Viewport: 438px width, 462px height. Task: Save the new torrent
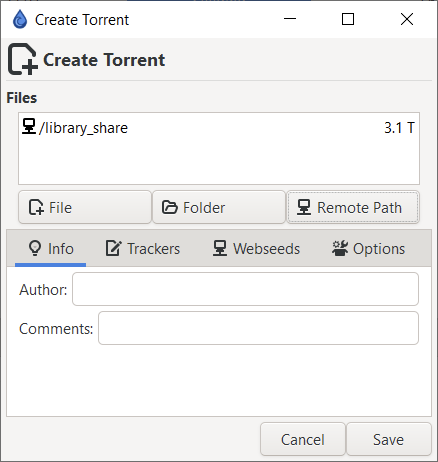coord(389,439)
